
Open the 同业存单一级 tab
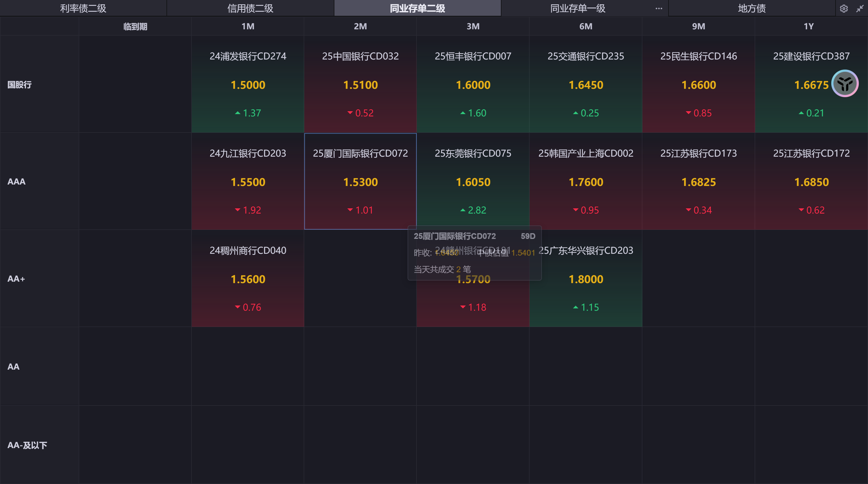578,8
